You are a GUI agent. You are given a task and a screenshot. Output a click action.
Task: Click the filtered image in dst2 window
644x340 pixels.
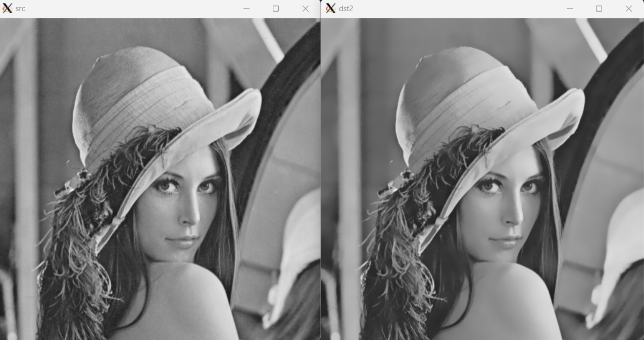482,179
